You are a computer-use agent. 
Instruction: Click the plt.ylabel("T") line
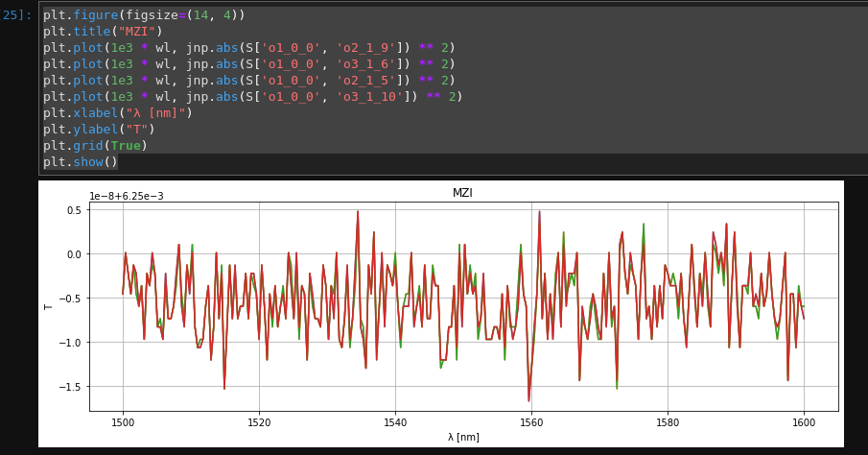pyautogui.click(x=99, y=130)
